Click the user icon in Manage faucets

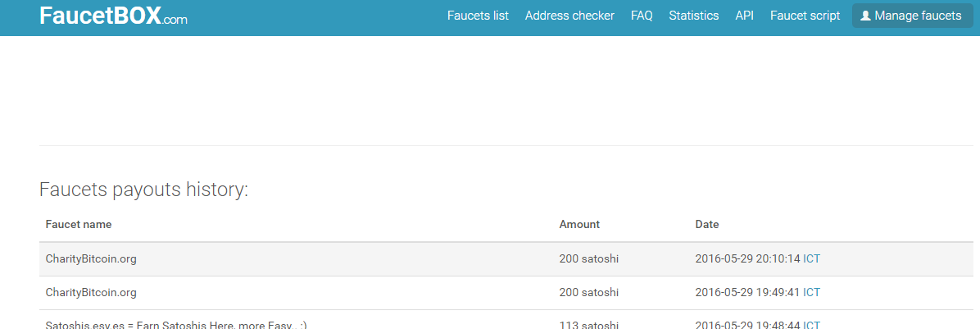pos(865,16)
